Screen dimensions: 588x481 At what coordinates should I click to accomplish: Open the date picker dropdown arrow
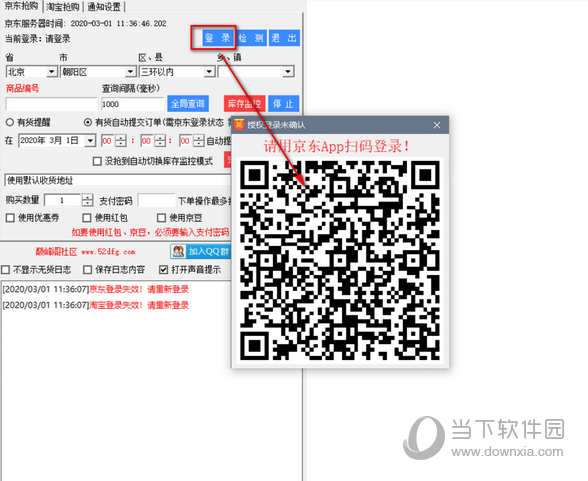pos(90,141)
